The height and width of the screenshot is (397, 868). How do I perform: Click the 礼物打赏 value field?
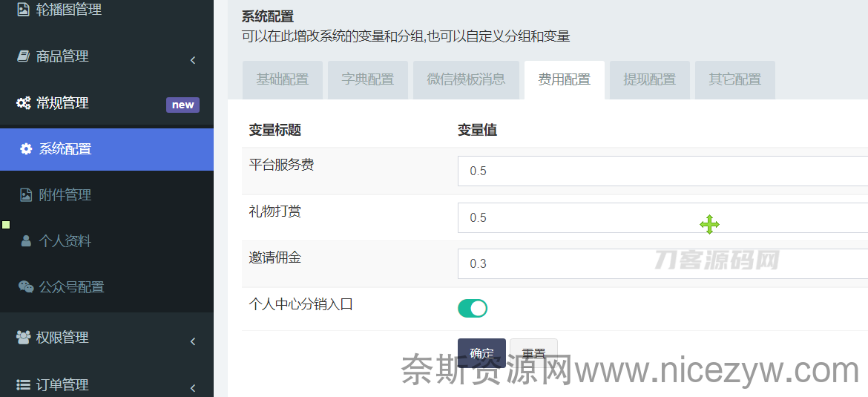[662, 217]
